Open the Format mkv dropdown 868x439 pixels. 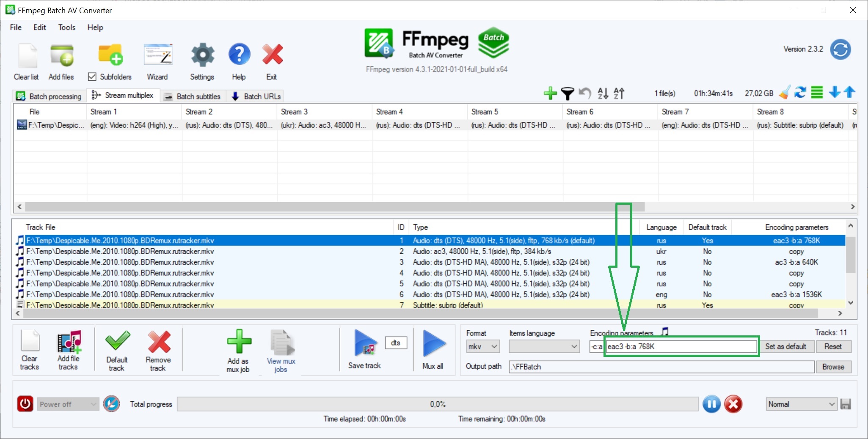(x=482, y=347)
